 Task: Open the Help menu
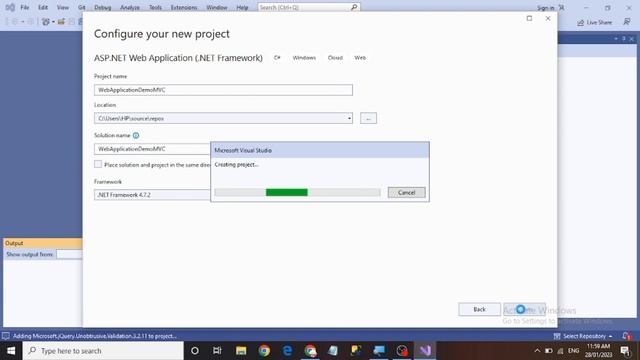(x=242, y=7)
